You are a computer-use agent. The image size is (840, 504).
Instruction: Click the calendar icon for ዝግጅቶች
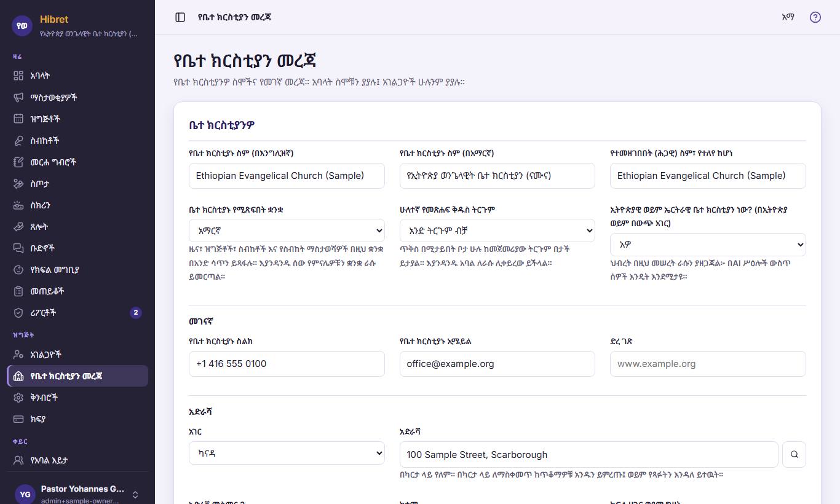click(18, 119)
